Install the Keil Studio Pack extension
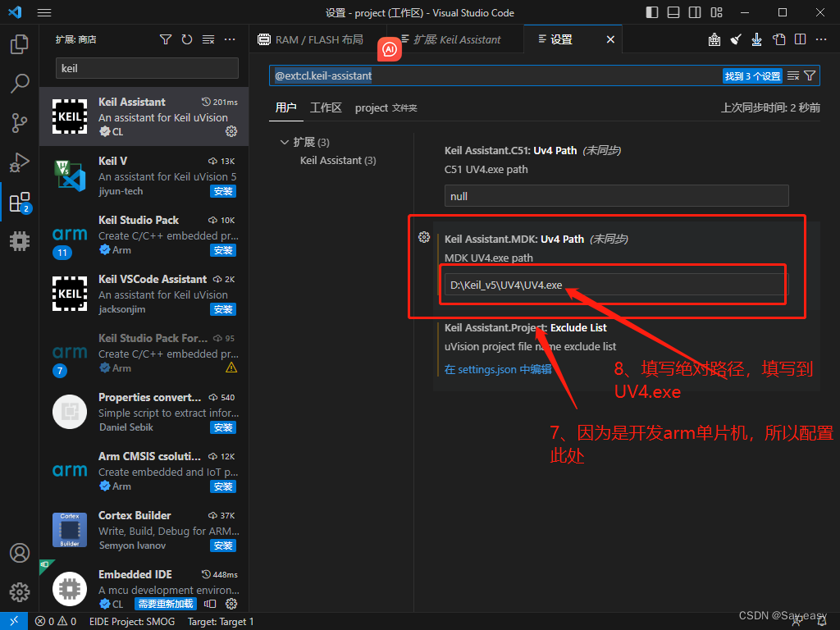This screenshot has height=630, width=840. 223,250
